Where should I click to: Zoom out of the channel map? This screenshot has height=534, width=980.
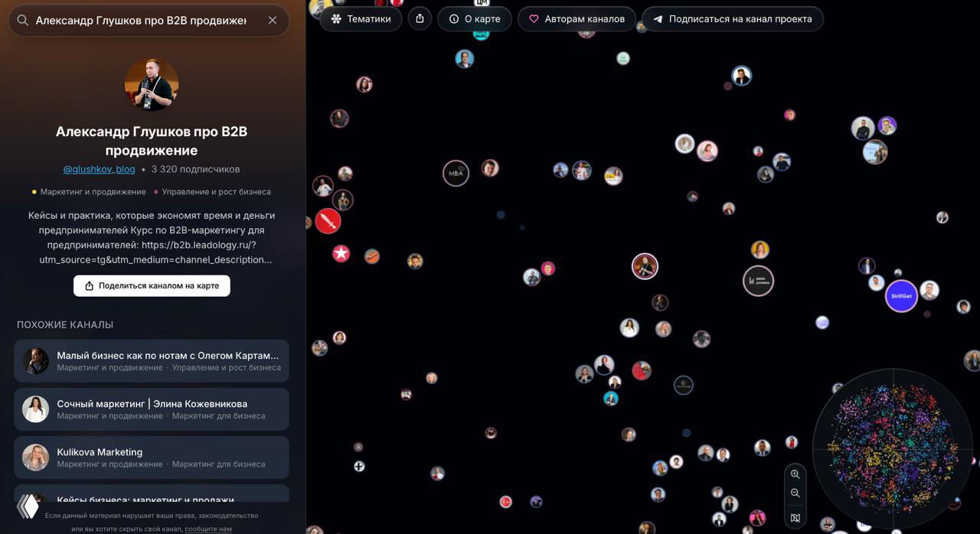pyautogui.click(x=795, y=493)
